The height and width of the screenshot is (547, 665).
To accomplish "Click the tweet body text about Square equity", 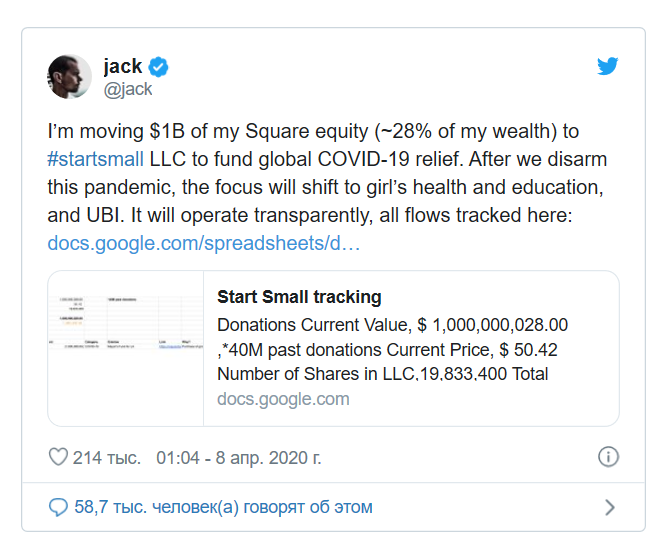I will 327,173.
